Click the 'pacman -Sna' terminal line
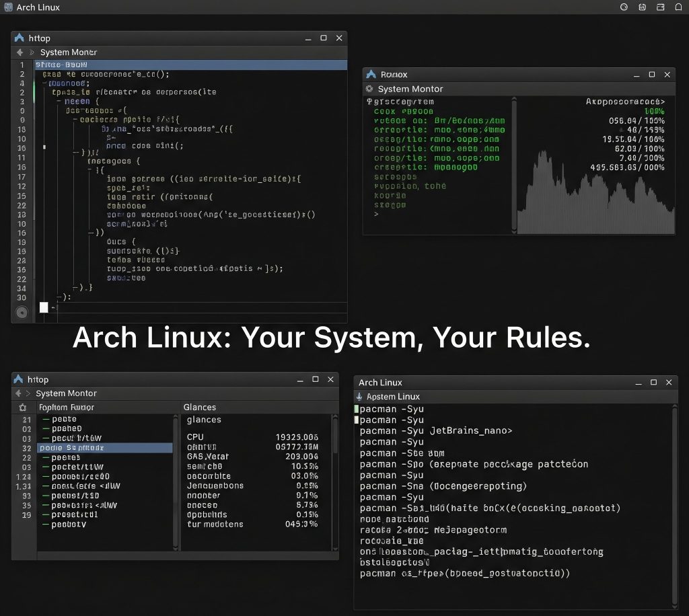Screen dimensions: 689x616 click(443, 486)
